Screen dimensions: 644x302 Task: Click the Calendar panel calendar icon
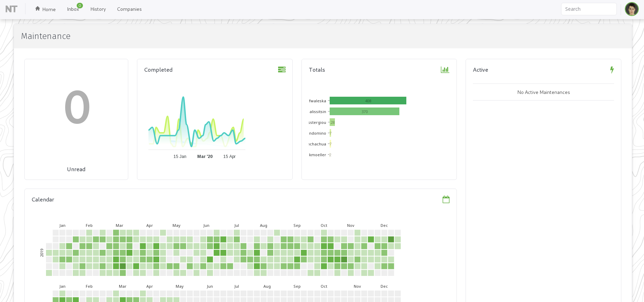446,199
